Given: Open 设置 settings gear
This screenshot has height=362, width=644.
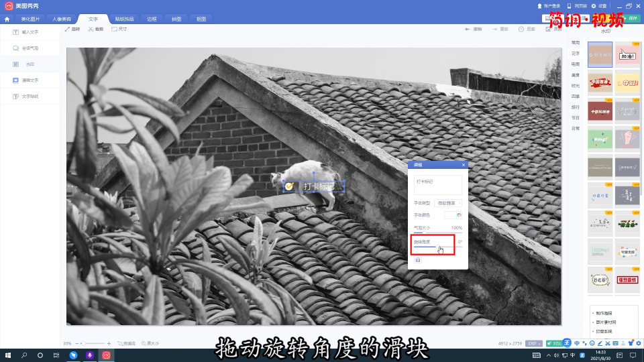Looking at the screenshot, I should pos(598,6).
